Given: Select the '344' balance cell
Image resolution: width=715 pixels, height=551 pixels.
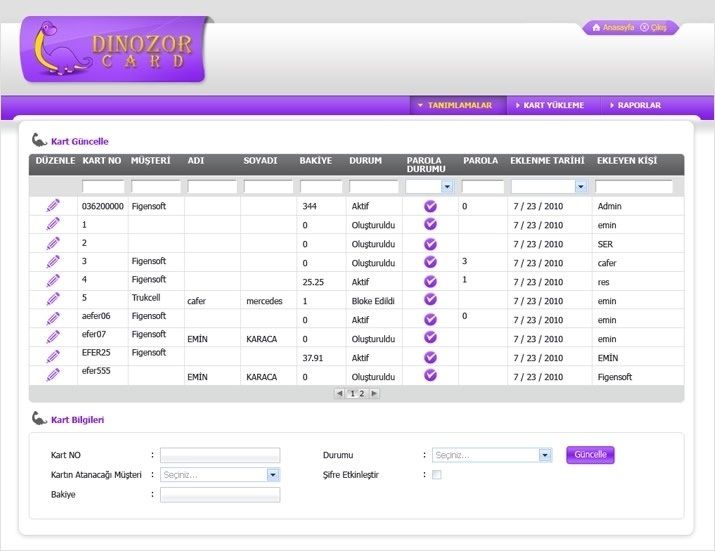Looking at the screenshot, I should pos(310,206).
